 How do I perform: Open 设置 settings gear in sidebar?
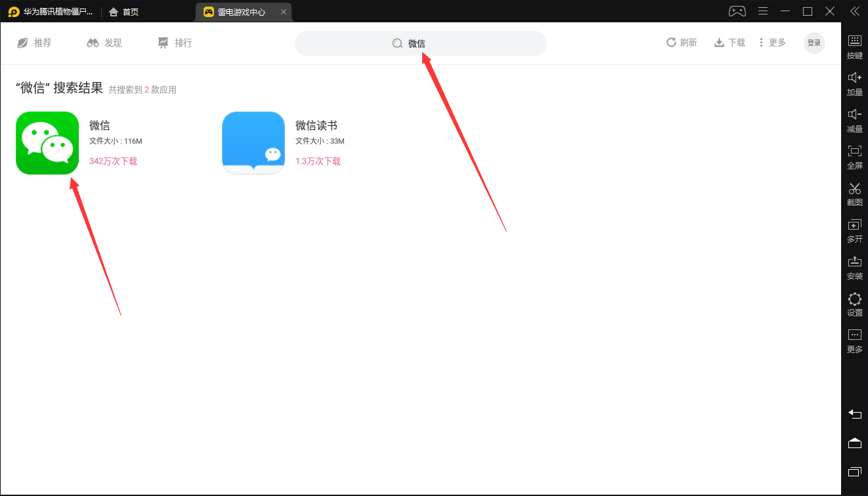click(854, 304)
